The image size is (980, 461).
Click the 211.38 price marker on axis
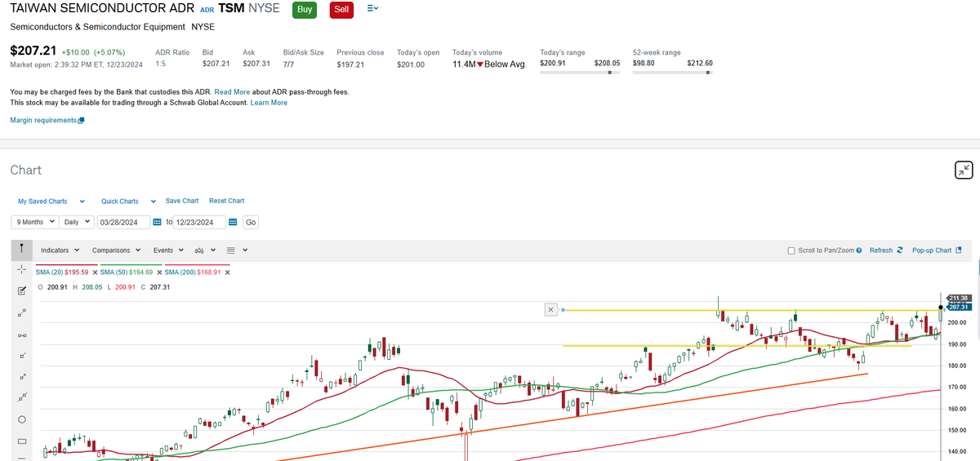(960, 298)
